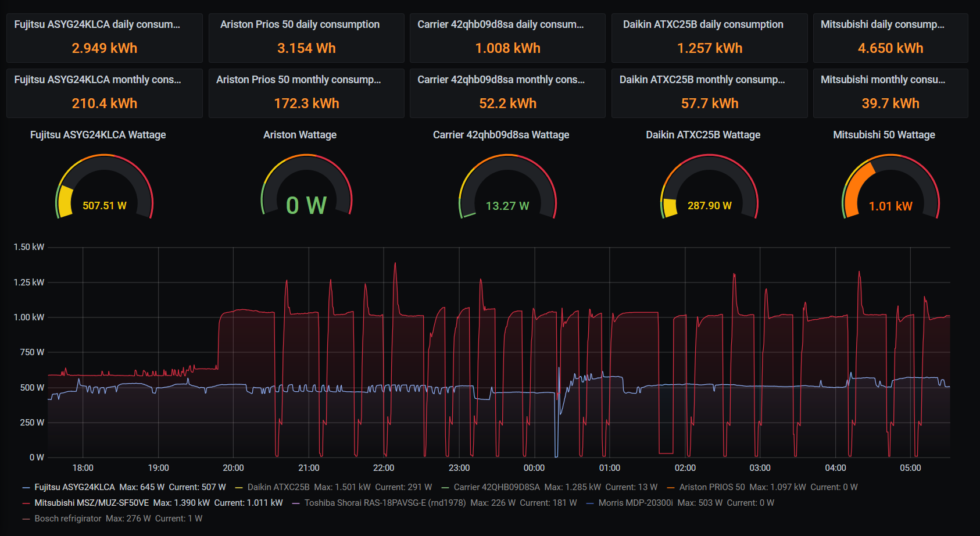Toggle Morris MDP-20300i series in legend
Screen dimensions: 980x536
[635, 503]
